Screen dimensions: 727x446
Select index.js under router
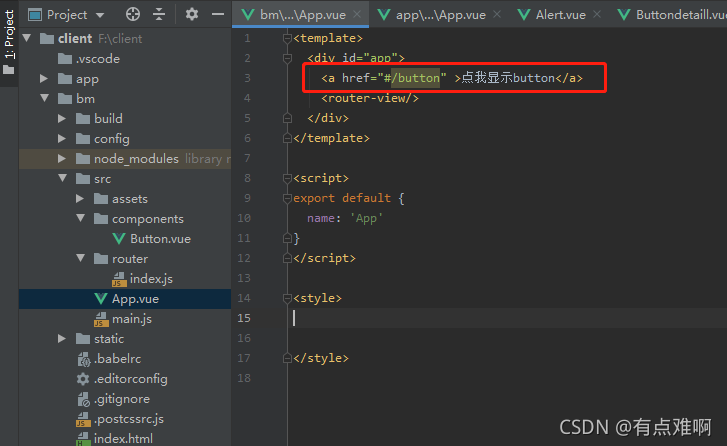(x=151, y=279)
